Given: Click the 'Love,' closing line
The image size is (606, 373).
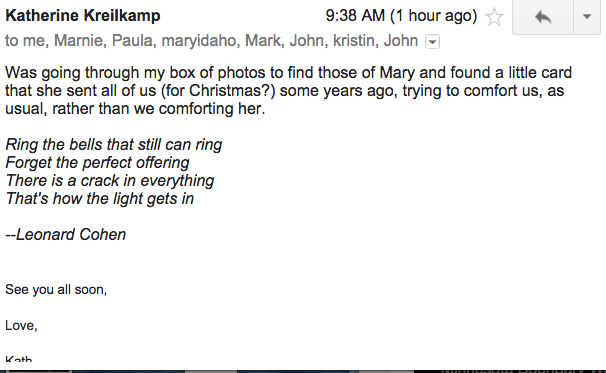Looking at the screenshot, I should point(21,325).
